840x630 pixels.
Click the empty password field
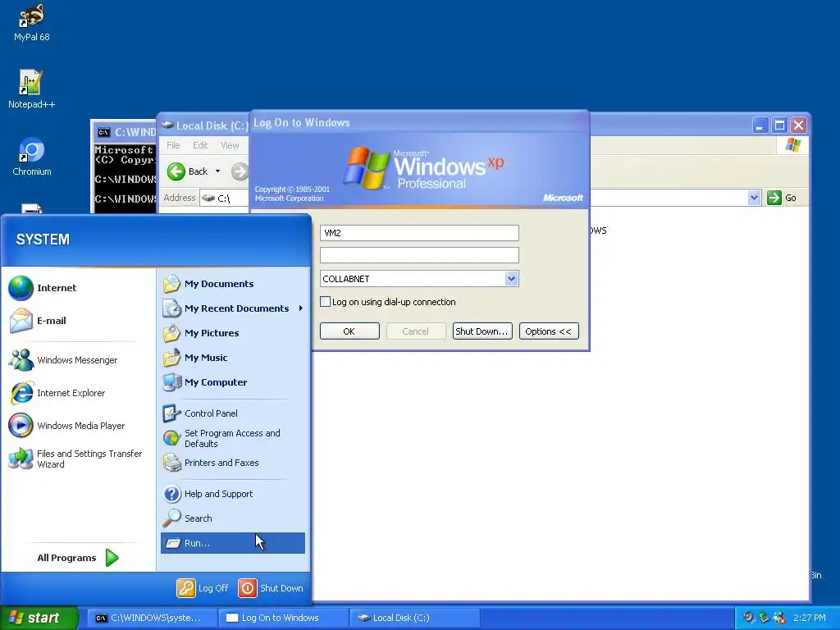click(419, 255)
